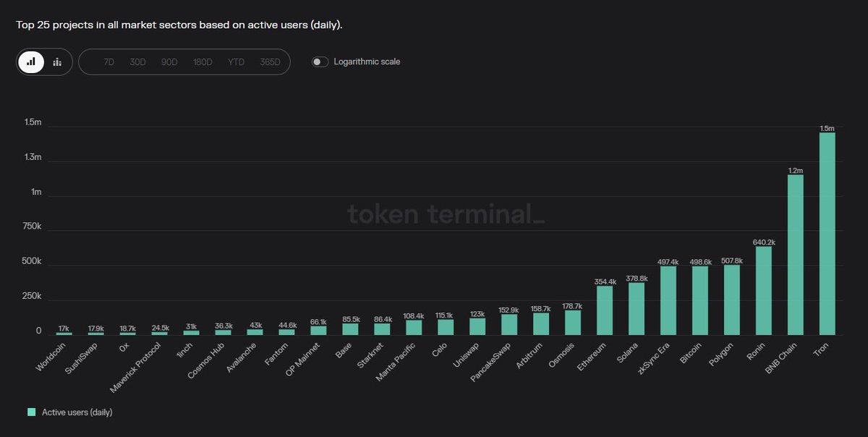Click the 498.6k value label

(x=699, y=262)
